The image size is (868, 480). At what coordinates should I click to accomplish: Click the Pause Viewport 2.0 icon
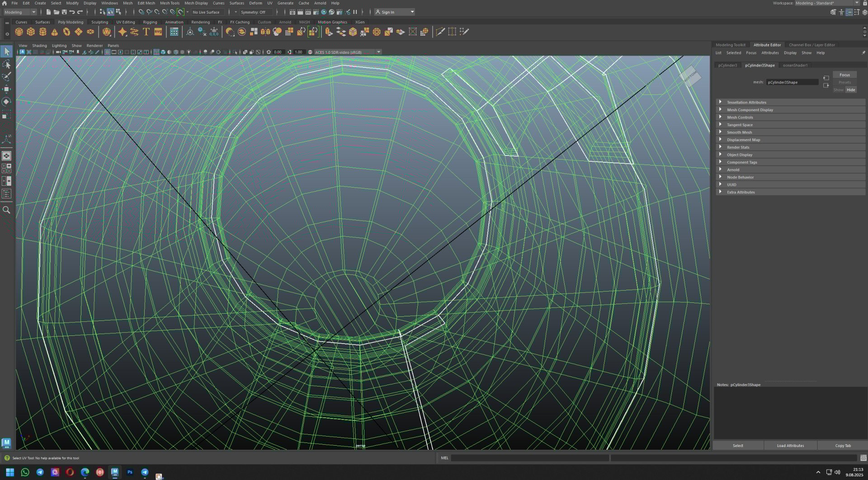[355, 12]
